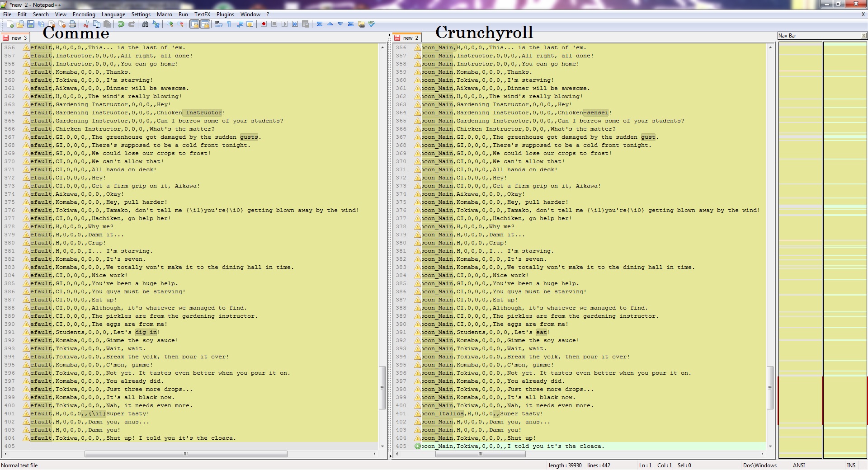
Task: Click the Save Recorded Macro icon
Action: pos(306,24)
